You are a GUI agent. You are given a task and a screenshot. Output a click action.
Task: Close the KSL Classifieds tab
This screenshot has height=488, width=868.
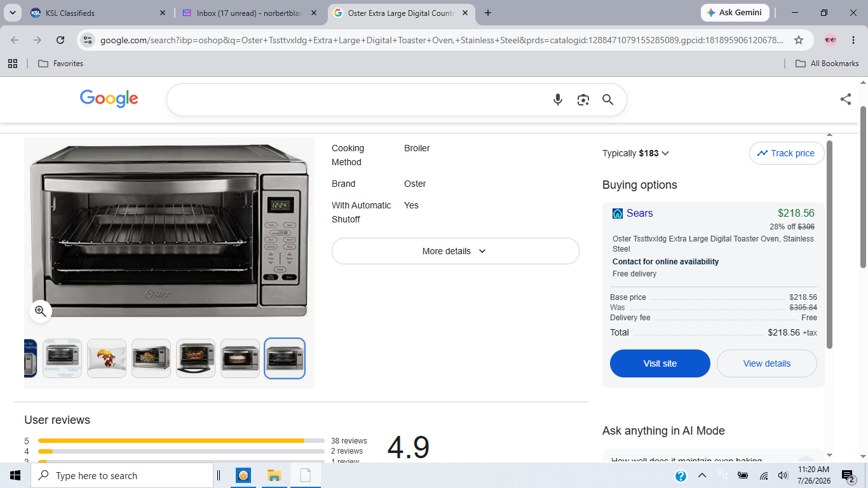click(x=163, y=13)
